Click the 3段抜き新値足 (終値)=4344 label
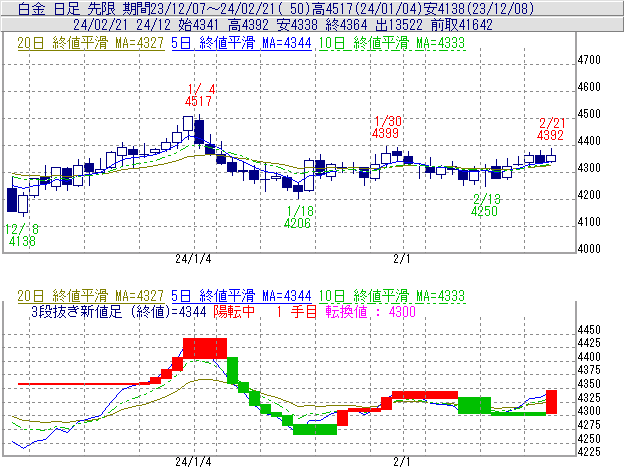Screen dimensions: 624x475 point(119,311)
